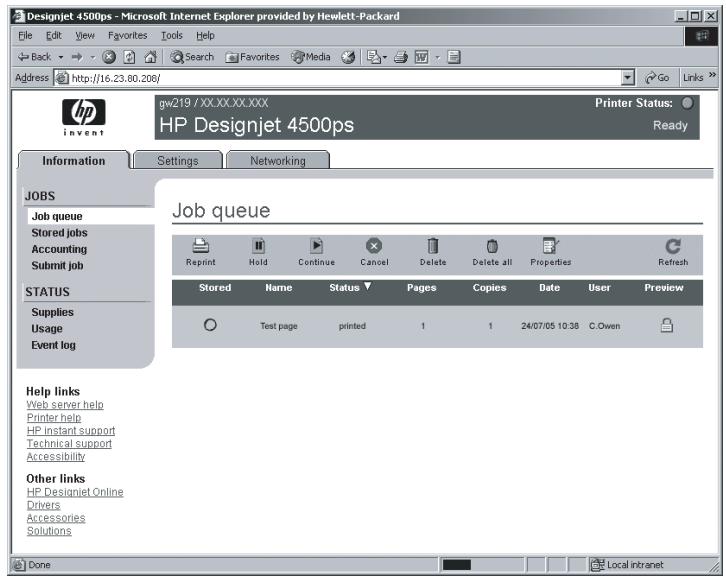Image resolution: width=726 pixels, height=578 pixels.
Task: Click the Edit with Word icon
Action: click(x=421, y=57)
